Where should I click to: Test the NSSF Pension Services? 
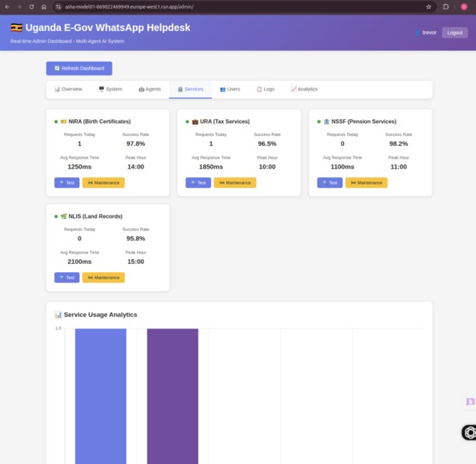coord(329,182)
